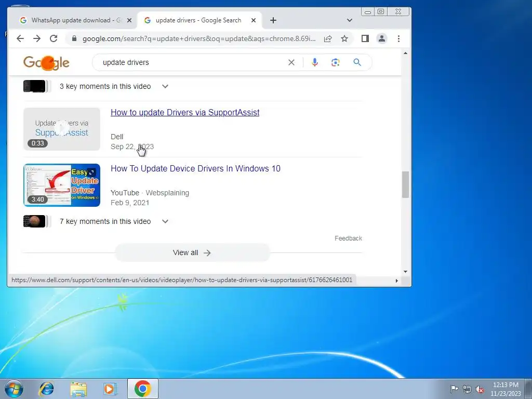This screenshot has height=399, width=532.
Task: Click the address bar URL
Action: (199, 38)
